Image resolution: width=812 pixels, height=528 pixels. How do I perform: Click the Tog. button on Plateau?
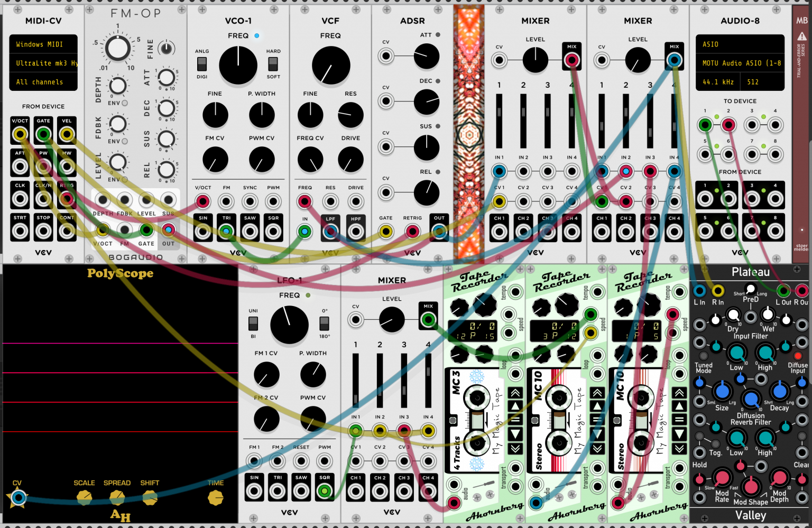(x=716, y=444)
